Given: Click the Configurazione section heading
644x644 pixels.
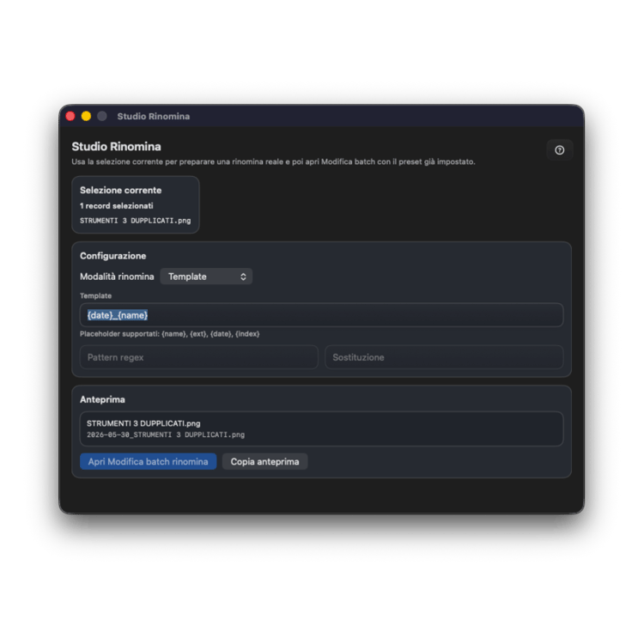Looking at the screenshot, I should click(x=113, y=256).
